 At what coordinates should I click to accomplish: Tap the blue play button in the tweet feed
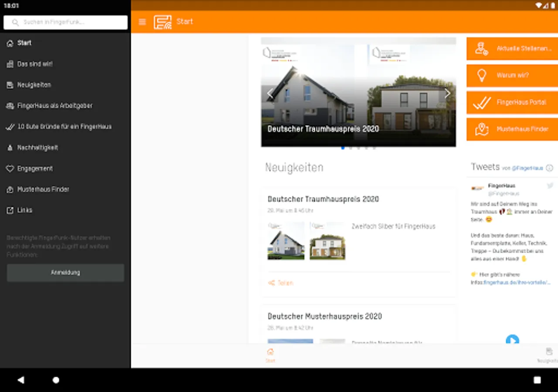pyautogui.click(x=512, y=340)
